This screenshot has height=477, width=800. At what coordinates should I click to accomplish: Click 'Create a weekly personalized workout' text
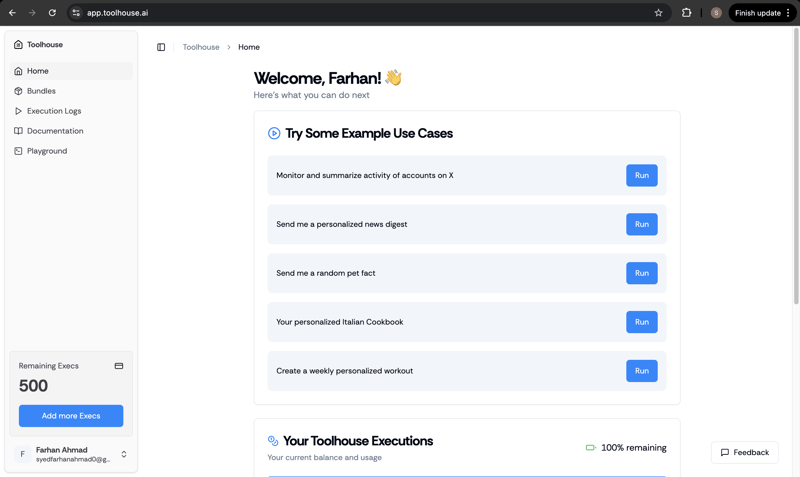click(344, 371)
